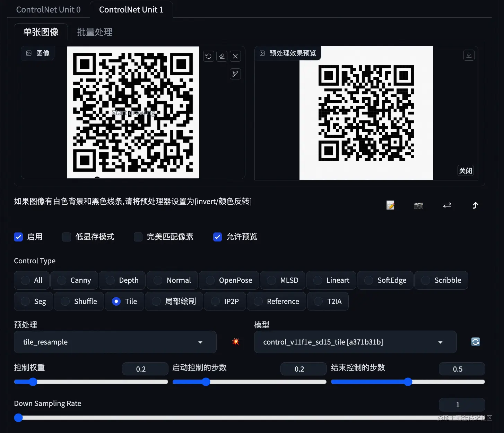Undo the last drawing stroke on image
The height and width of the screenshot is (433, 504).
click(208, 56)
